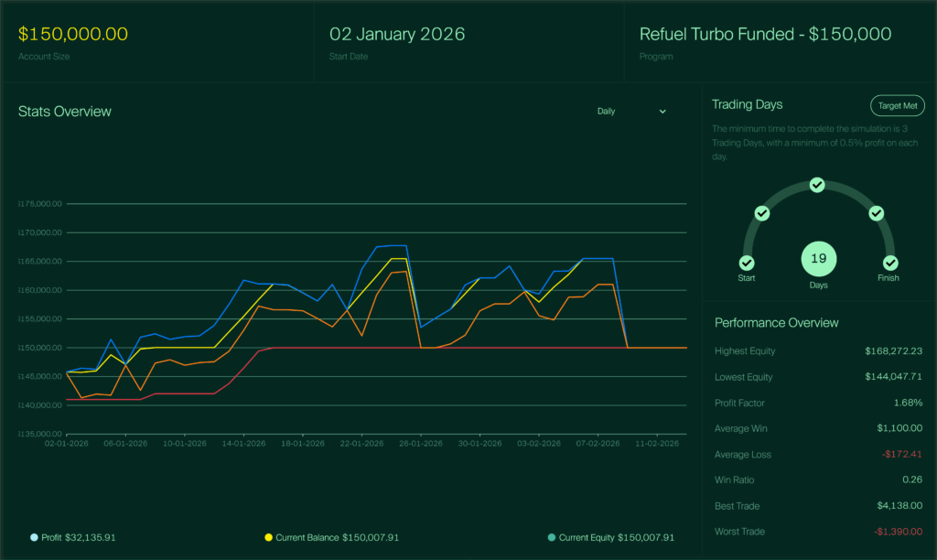Click the 22-01-2026 date on the chart axis

coord(361,443)
